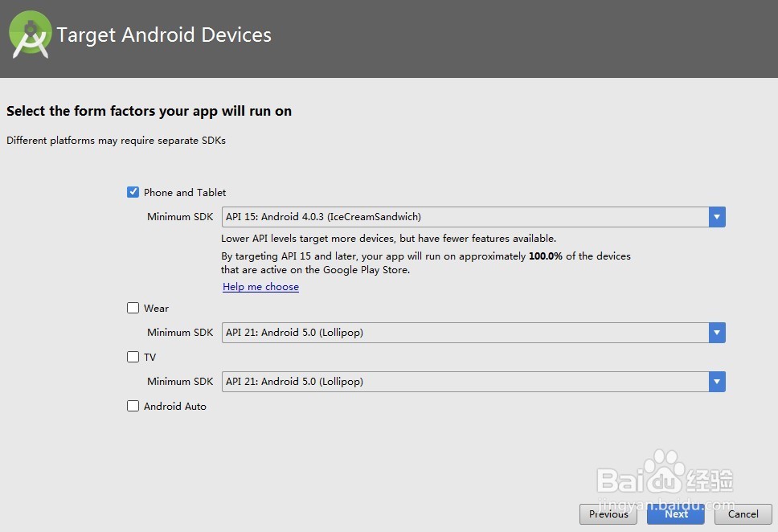This screenshot has height=532, width=778.
Task: Click the dropdown arrow beside the TV SDK field
Action: tap(716, 381)
